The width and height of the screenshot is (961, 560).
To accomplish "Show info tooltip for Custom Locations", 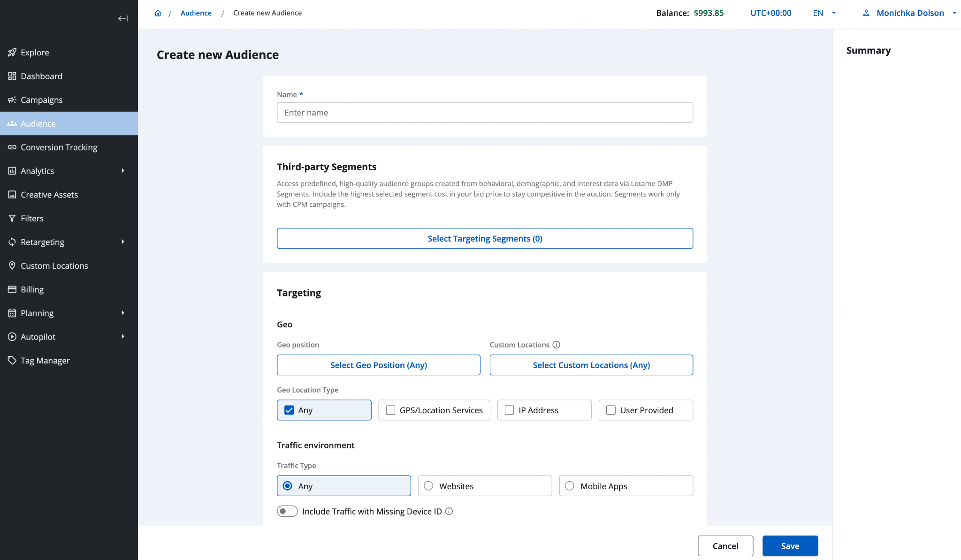I will pyautogui.click(x=557, y=345).
